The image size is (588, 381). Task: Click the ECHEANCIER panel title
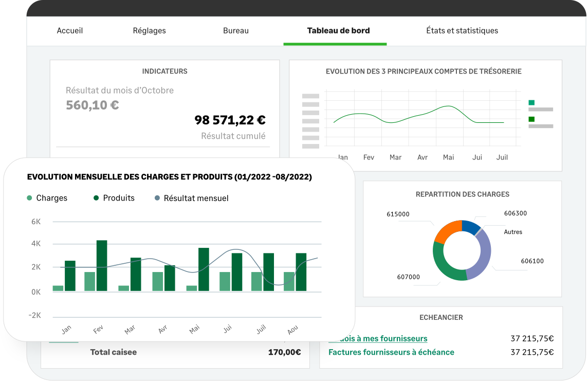point(441,318)
